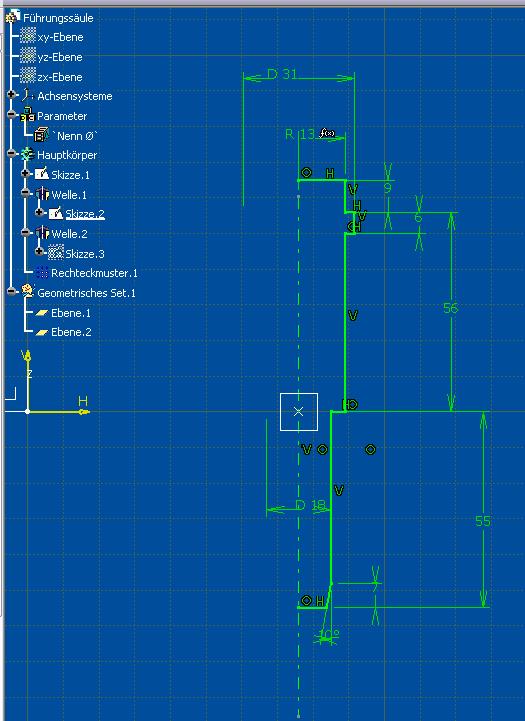Select Welle.2 in the tree
Viewport: 525px width, 721px height.
pyautogui.click(x=69, y=234)
